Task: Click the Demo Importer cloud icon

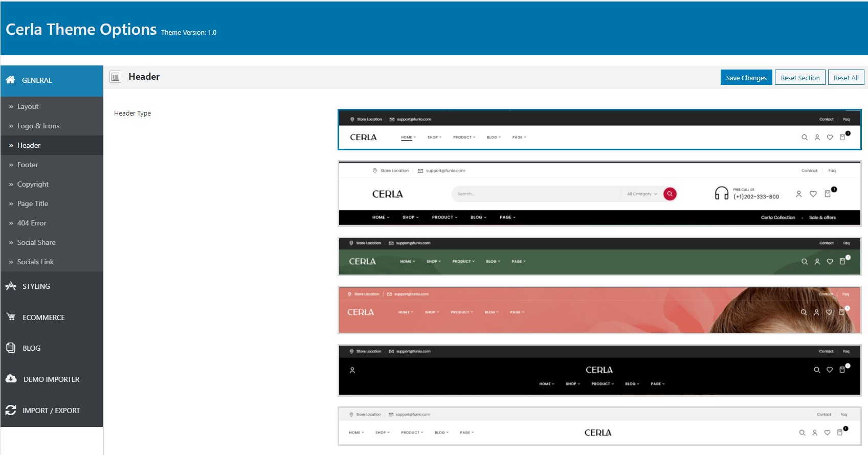Action: click(11, 379)
